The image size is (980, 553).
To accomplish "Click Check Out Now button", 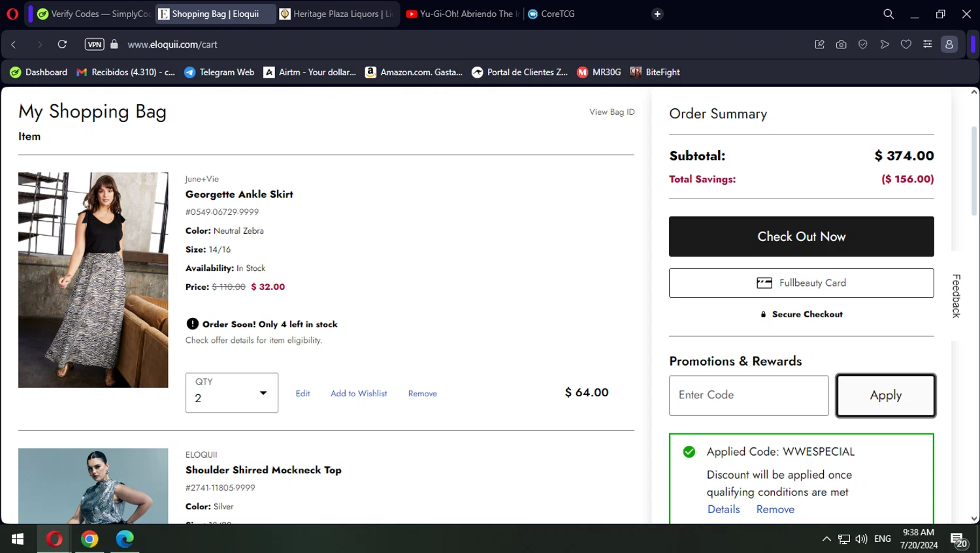I will 802,236.
